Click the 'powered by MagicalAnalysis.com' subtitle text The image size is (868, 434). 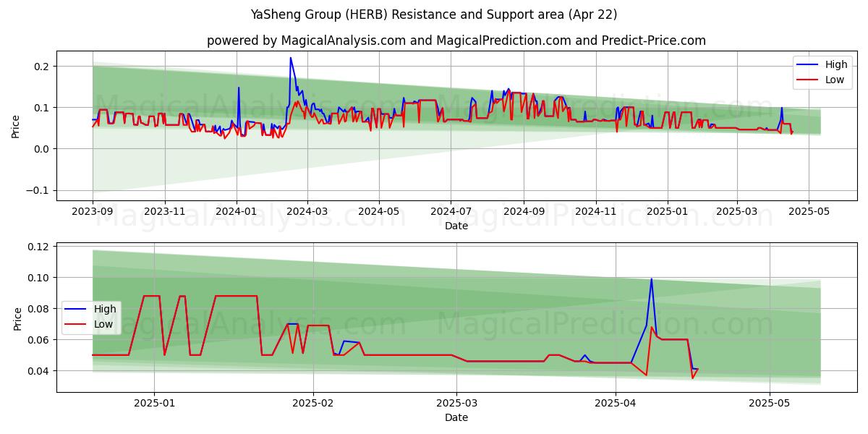307,41
